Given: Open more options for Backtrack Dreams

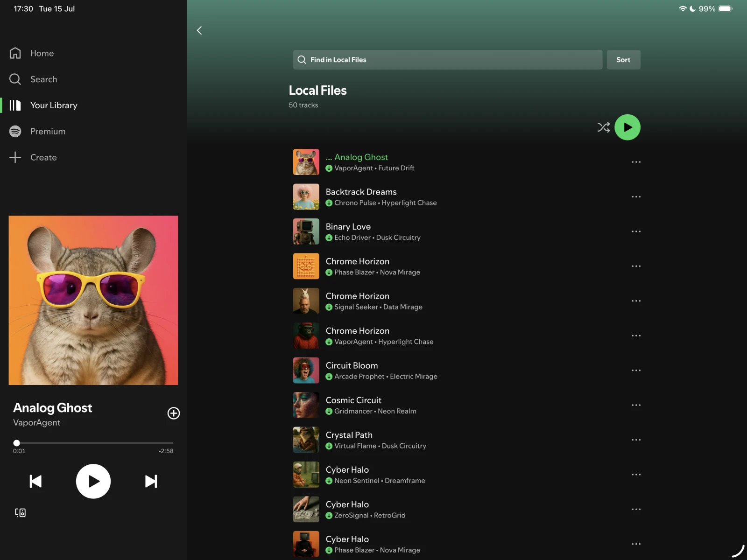Looking at the screenshot, I should (x=636, y=197).
